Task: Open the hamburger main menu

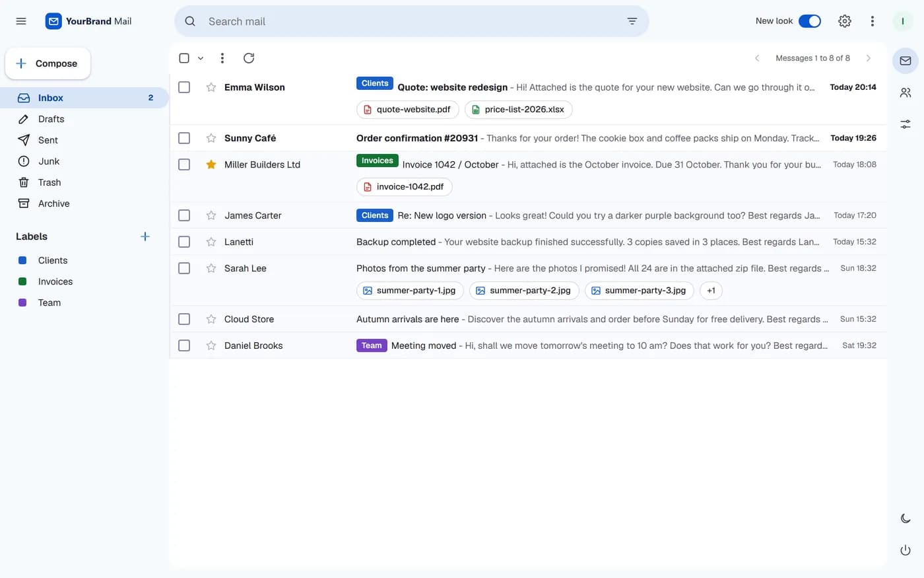Action: click(x=21, y=21)
